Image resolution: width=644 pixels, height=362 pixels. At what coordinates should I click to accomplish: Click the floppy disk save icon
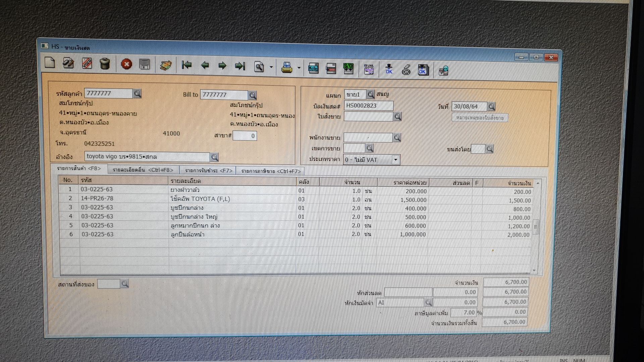145,64
